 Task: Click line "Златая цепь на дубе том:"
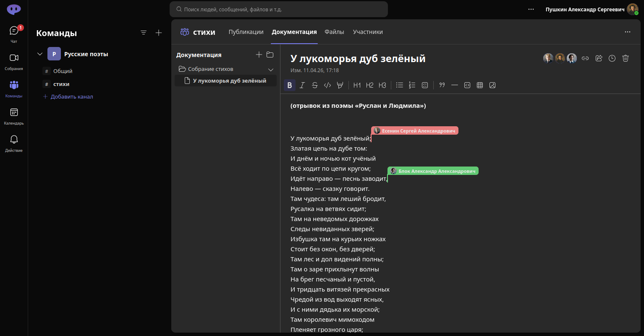(x=329, y=148)
